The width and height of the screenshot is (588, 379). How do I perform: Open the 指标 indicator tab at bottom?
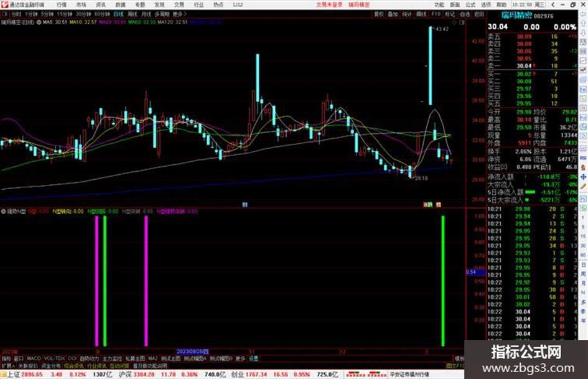[6, 358]
